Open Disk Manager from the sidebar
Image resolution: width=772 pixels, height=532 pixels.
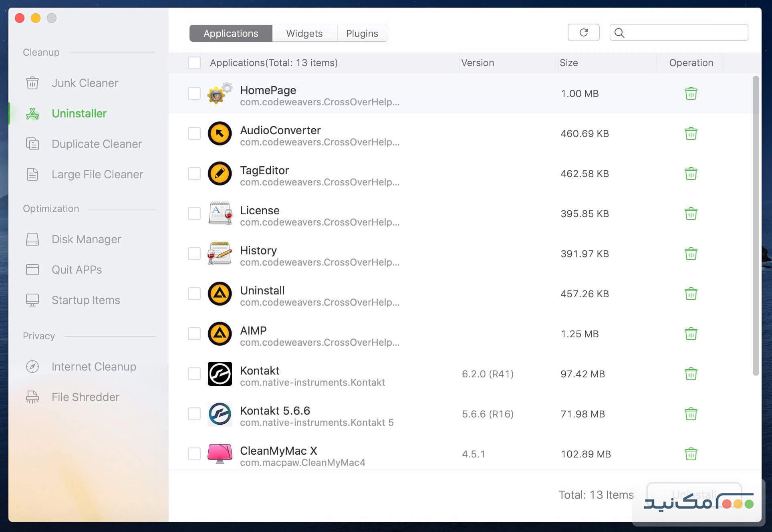click(x=86, y=239)
